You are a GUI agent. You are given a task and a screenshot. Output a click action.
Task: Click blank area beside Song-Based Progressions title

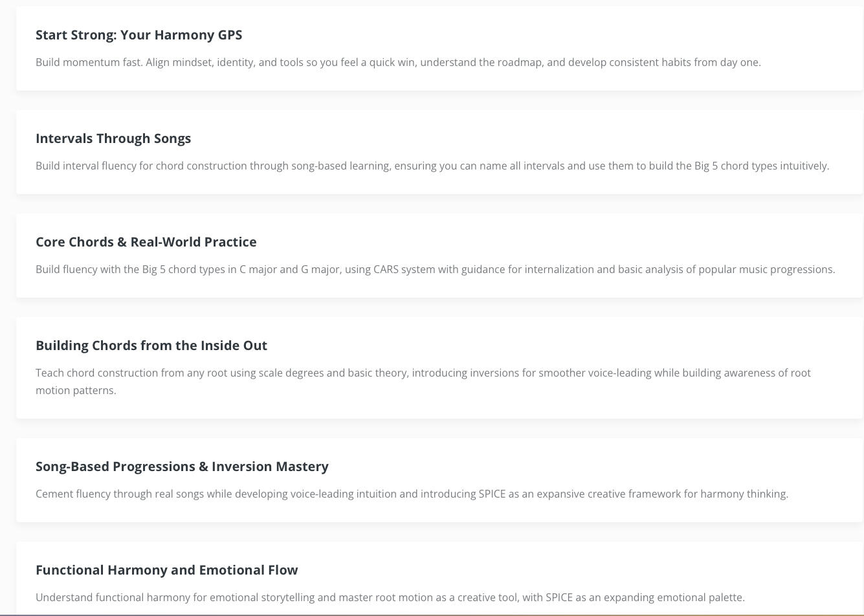[582, 467]
